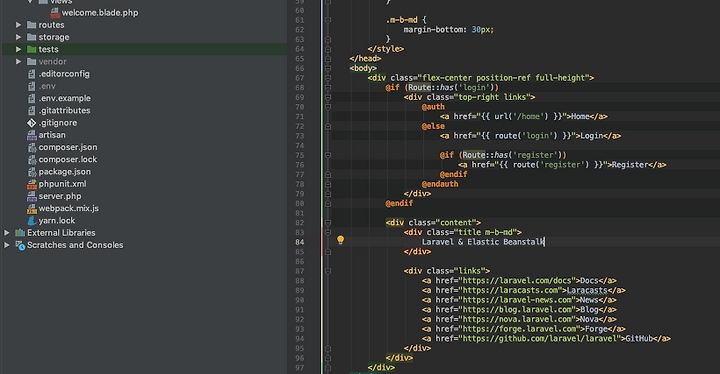Click the https://laracasts.com URL

coord(510,290)
